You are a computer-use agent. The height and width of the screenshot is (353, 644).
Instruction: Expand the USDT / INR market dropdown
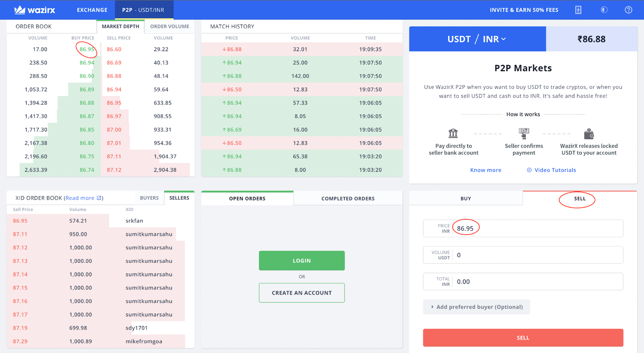point(477,39)
